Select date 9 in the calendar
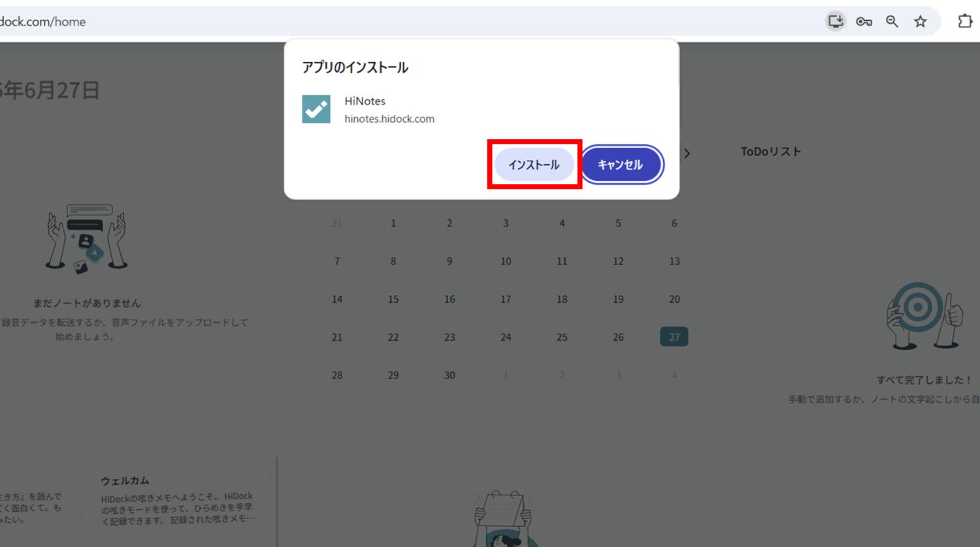Image resolution: width=980 pixels, height=547 pixels. tap(449, 261)
